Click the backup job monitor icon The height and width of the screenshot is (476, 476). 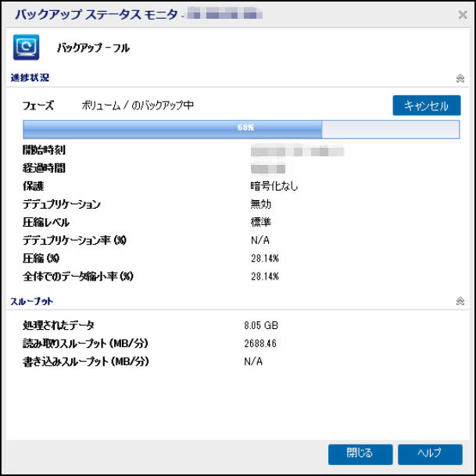click(26, 47)
